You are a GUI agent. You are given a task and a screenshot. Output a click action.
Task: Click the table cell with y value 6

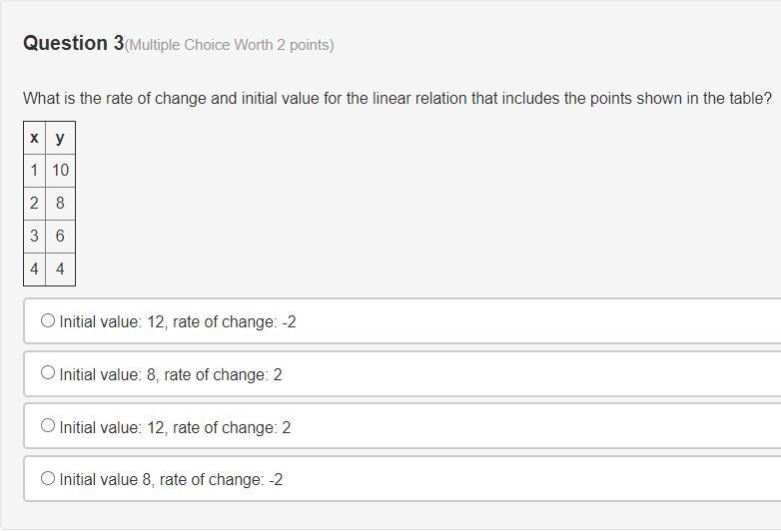pos(60,237)
